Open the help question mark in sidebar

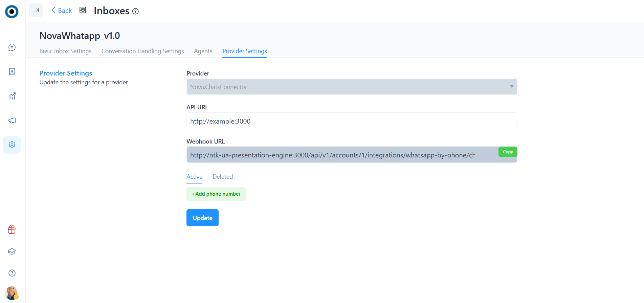12,273
